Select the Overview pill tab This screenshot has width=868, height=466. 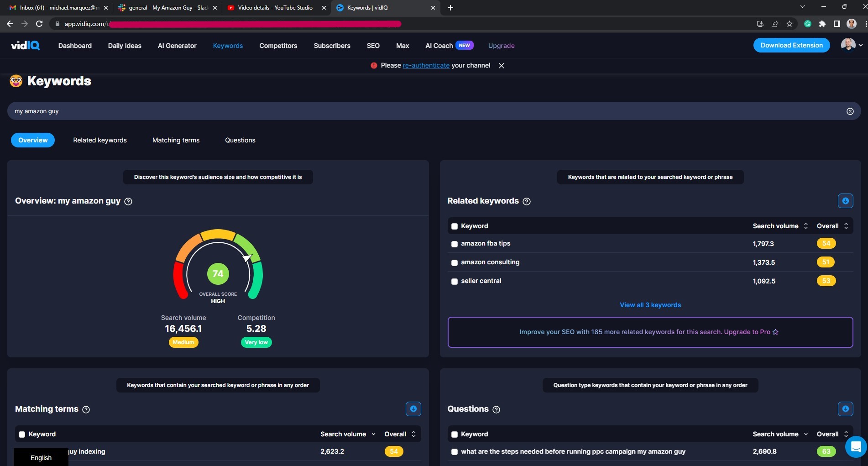click(x=33, y=140)
